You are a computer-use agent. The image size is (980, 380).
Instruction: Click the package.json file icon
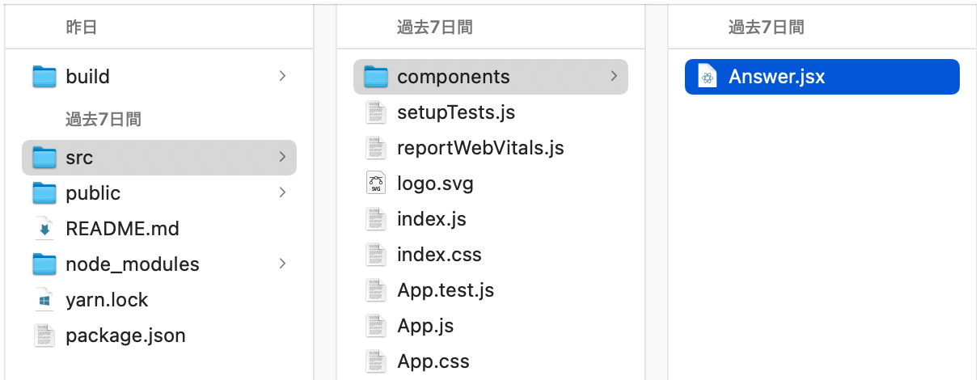pyautogui.click(x=44, y=336)
